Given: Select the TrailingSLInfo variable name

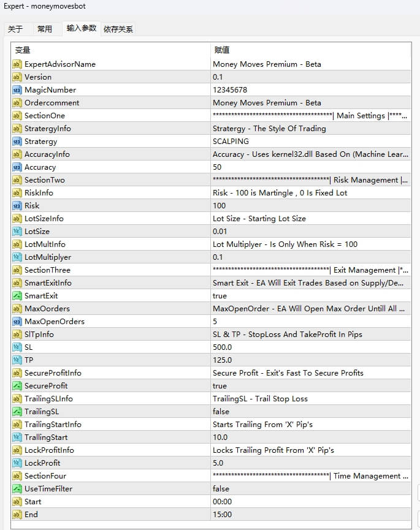Looking at the screenshot, I should coord(48,398).
